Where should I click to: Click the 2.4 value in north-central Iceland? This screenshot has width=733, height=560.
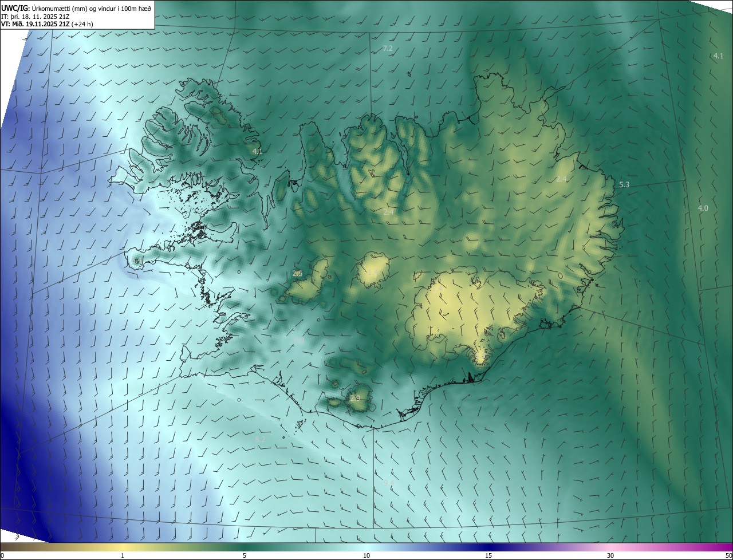(388, 212)
